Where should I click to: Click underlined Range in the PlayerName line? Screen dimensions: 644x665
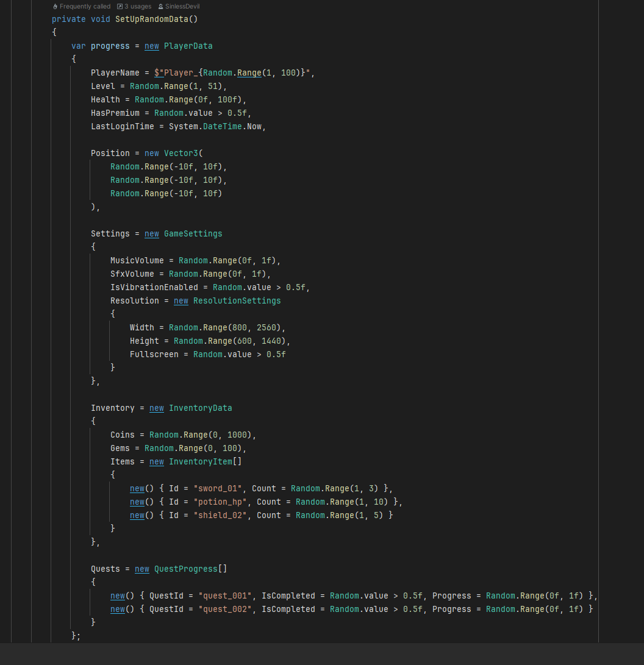point(249,73)
